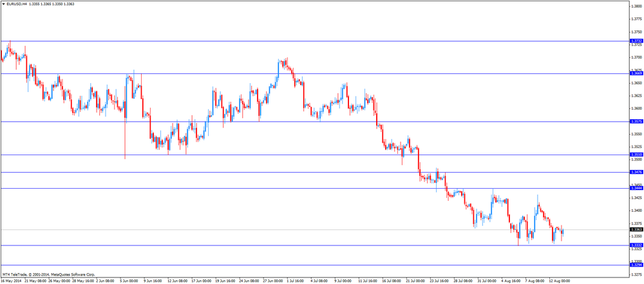Click the 12 Jun 08:00 time label

[178, 281]
